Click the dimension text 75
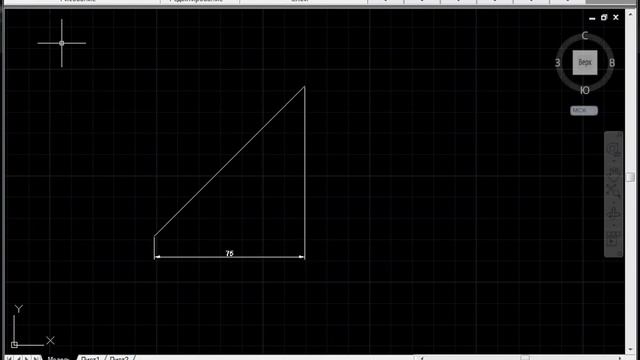This screenshot has width=640, height=360. [229, 253]
